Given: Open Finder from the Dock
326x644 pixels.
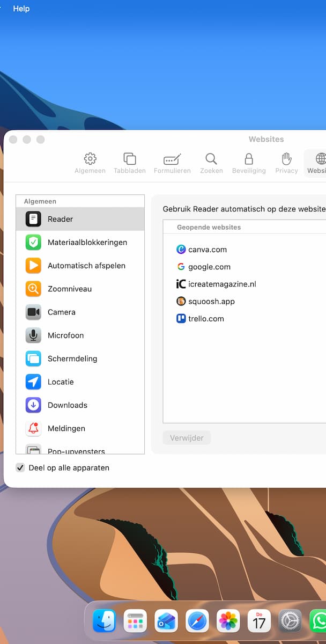Looking at the screenshot, I should (104, 621).
